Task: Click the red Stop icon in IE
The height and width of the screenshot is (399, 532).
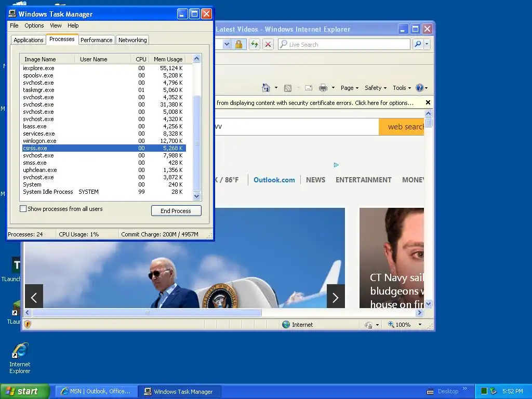Action: 268,44
